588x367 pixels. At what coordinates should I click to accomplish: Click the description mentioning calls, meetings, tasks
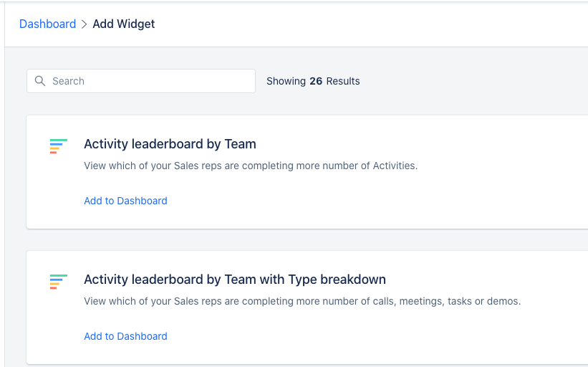302,301
